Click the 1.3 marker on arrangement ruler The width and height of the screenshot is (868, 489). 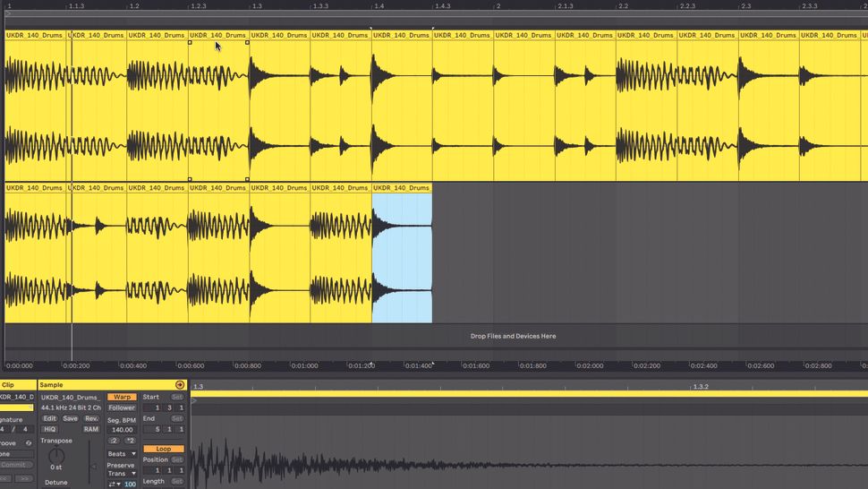pyautogui.click(x=256, y=6)
